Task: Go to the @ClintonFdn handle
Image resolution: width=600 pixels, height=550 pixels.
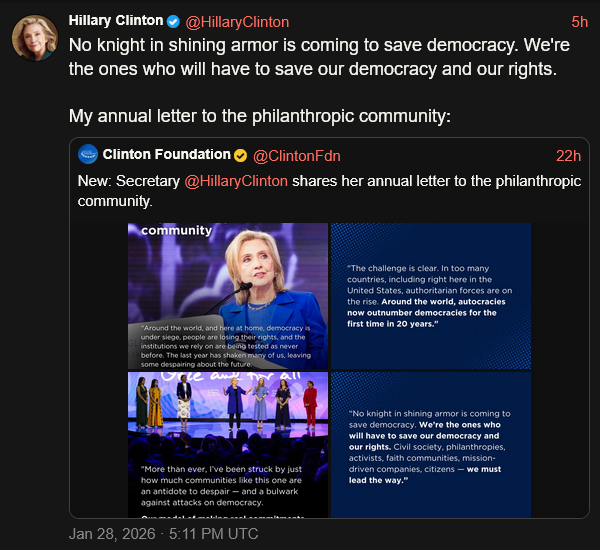Action: click(x=296, y=155)
